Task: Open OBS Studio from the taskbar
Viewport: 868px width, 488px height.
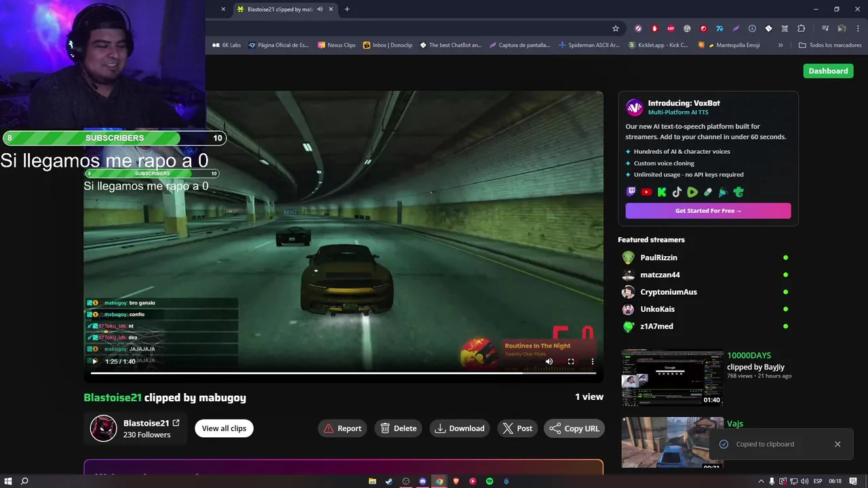Action: pos(406,481)
